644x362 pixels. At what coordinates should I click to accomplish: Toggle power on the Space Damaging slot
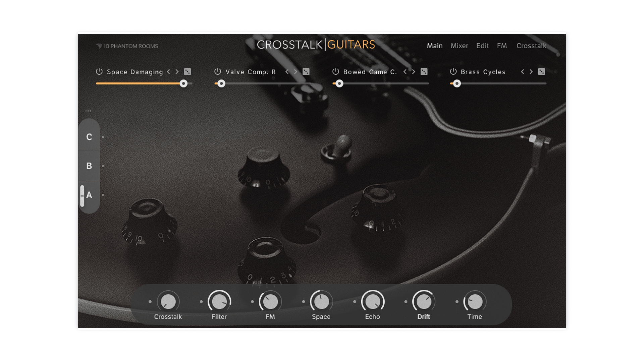tap(99, 71)
